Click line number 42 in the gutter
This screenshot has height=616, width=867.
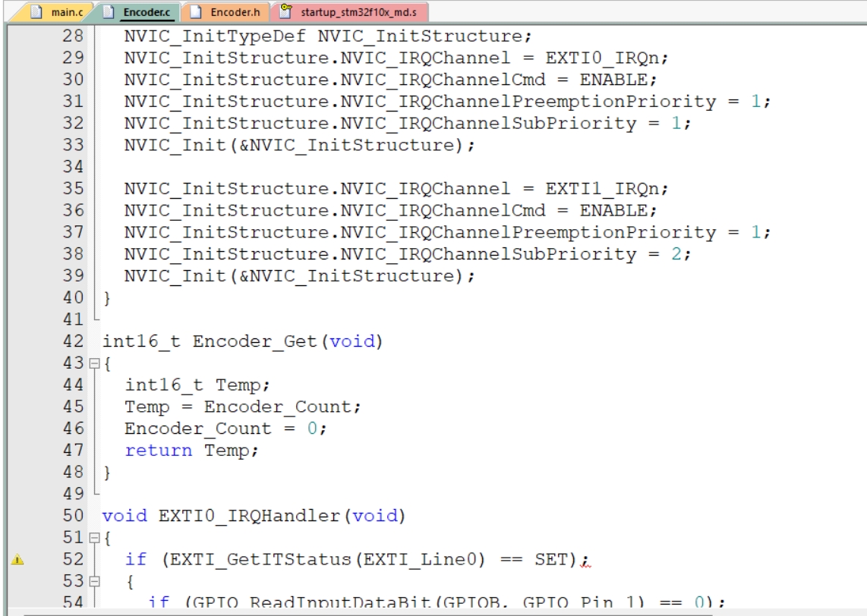[73, 341]
